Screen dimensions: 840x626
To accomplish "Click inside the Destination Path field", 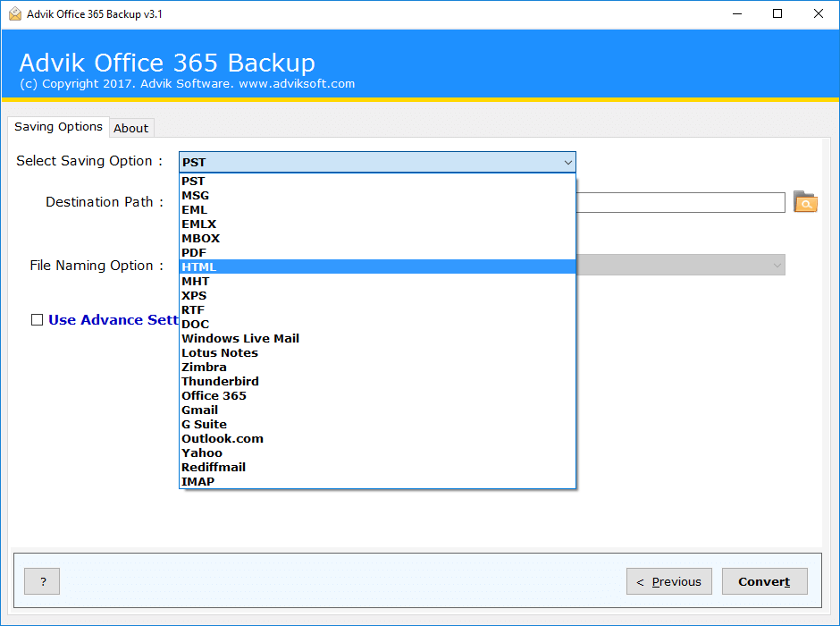I will click(x=679, y=202).
